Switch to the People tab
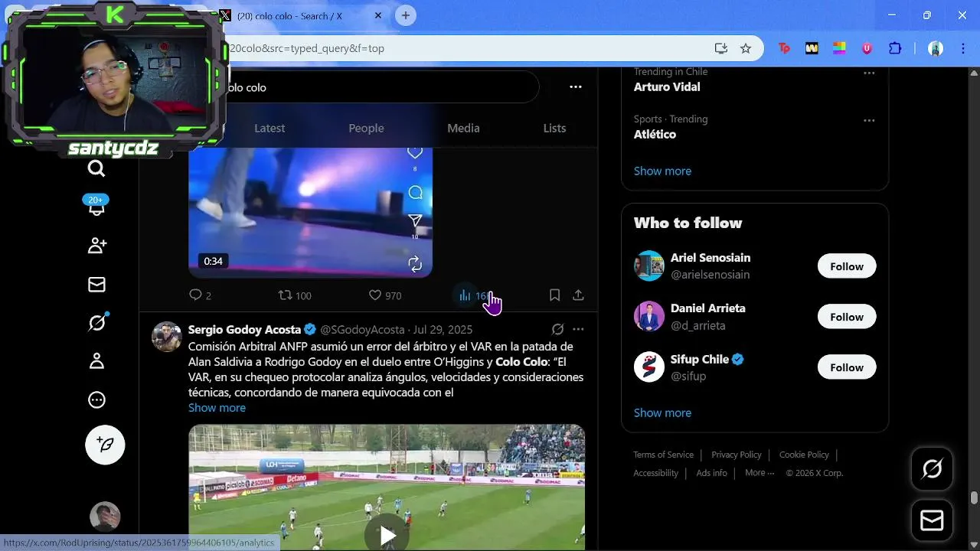 pyautogui.click(x=366, y=129)
